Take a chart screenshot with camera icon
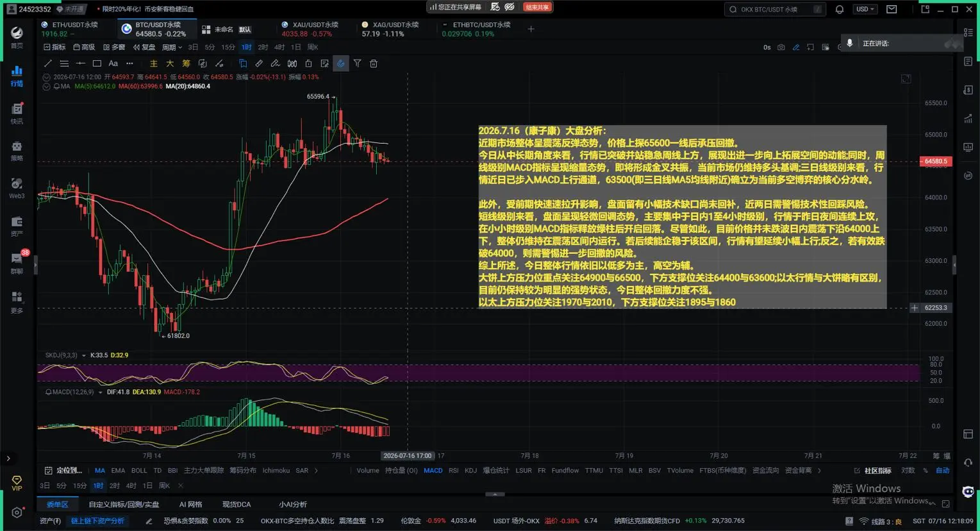The image size is (980, 531). point(781,47)
